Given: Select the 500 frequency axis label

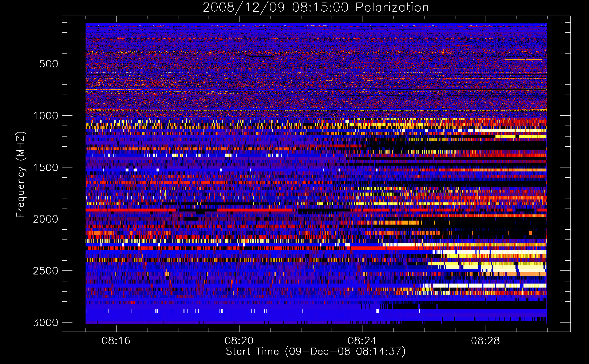Looking at the screenshot, I should tap(48, 64).
